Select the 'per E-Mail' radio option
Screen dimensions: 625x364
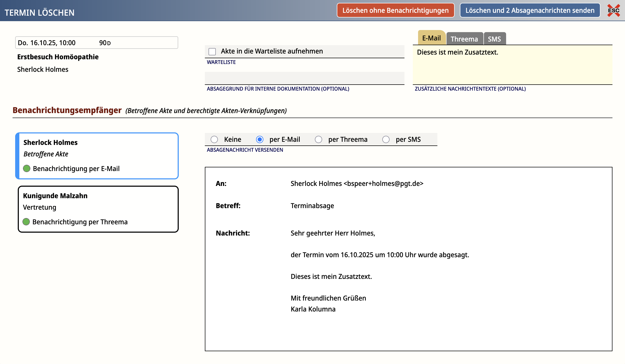(260, 139)
